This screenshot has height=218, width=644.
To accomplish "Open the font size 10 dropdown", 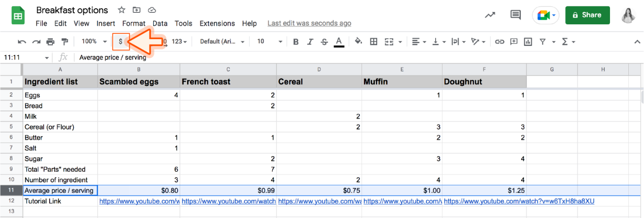I will click(270, 41).
